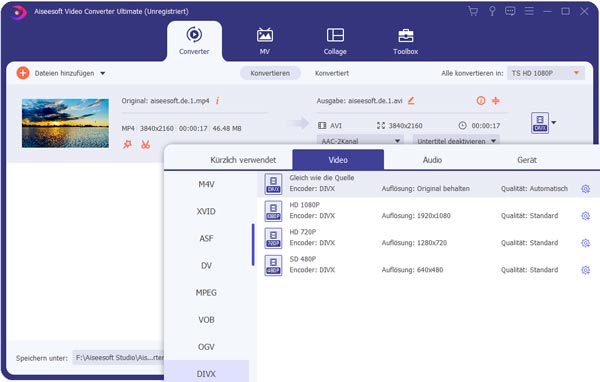
Task: Expand the Dateien hinzufügen dropdown arrow
Action: [x=103, y=73]
